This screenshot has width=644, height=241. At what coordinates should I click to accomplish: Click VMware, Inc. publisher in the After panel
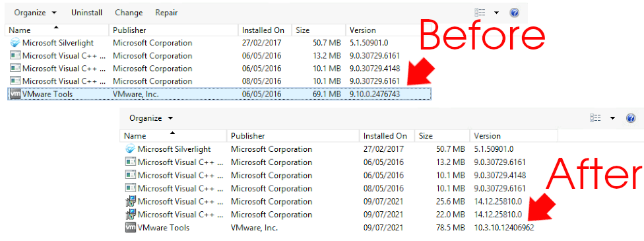pos(254,227)
